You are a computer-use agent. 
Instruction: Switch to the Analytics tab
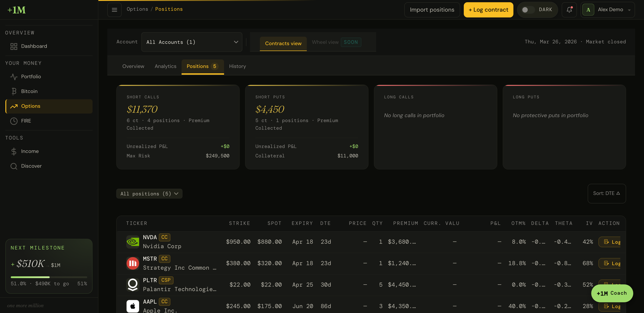click(x=165, y=66)
